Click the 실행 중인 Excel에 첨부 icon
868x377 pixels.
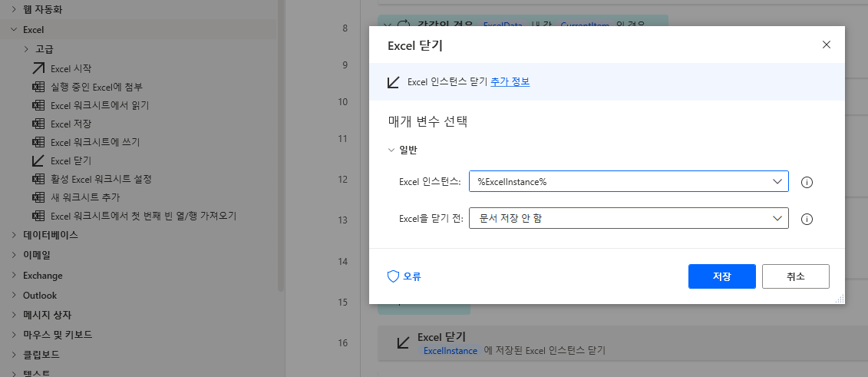38,87
